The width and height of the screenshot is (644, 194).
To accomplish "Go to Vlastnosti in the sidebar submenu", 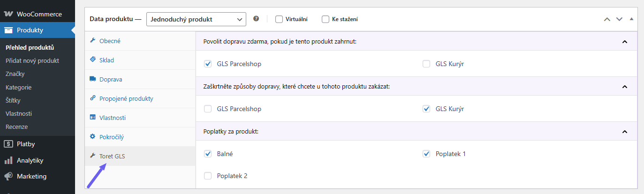I will 19,113.
